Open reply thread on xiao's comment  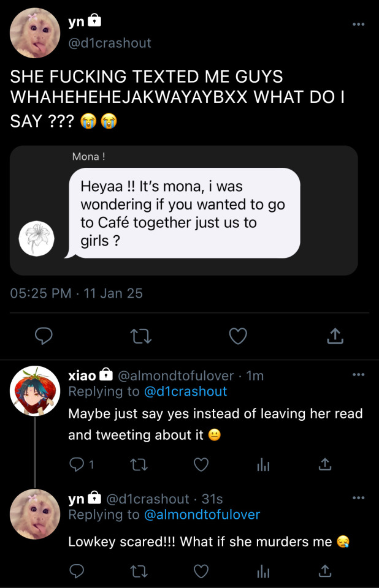tap(77, 465)
